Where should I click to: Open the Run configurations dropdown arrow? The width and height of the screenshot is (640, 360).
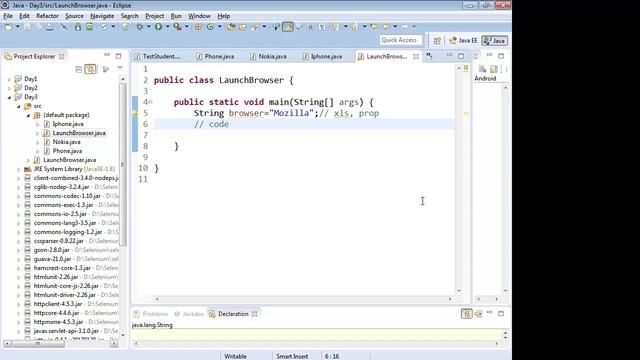pyautogui.click(x=167, y=27)
